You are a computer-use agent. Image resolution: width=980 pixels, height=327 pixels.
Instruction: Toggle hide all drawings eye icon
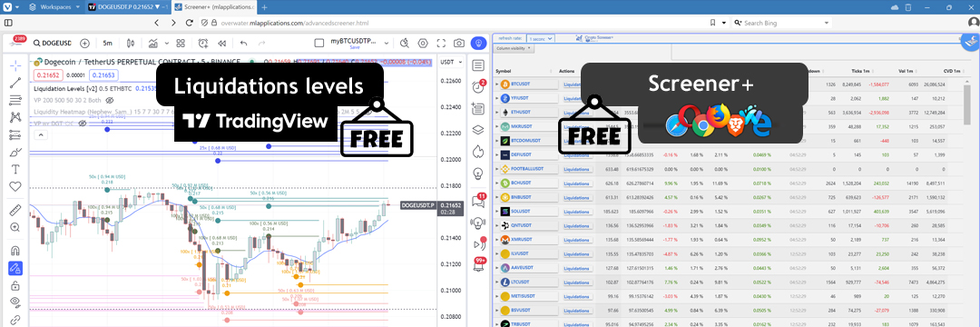click(15, 302)
